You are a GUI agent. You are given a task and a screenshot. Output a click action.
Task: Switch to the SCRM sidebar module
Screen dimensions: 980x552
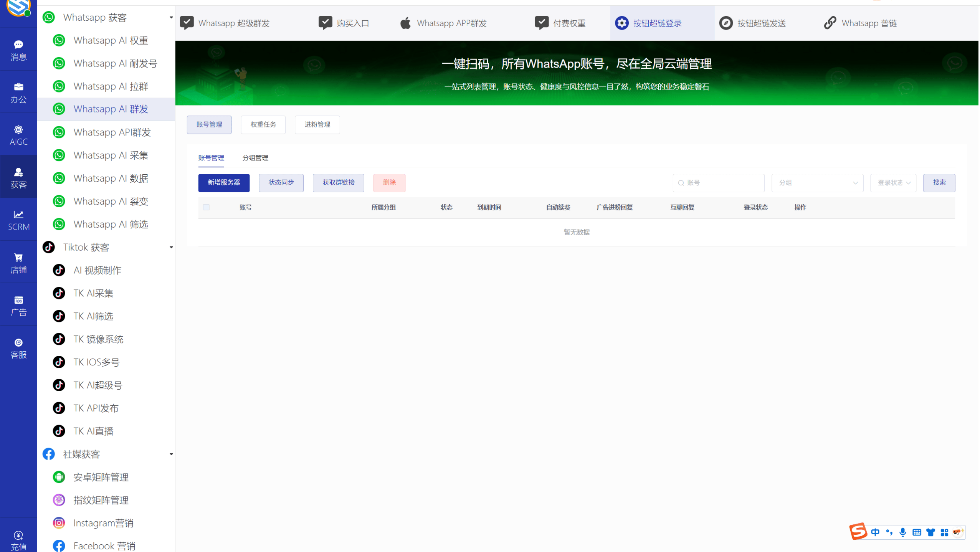pyautogui.click(x=18, y=220)
